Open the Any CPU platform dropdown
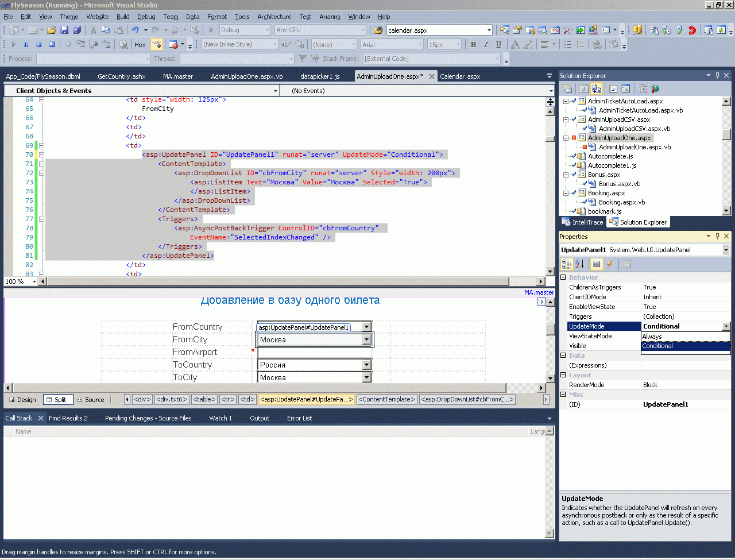This screenshot has height=560, width=735. pyautogui.click(x=320, y=30)
